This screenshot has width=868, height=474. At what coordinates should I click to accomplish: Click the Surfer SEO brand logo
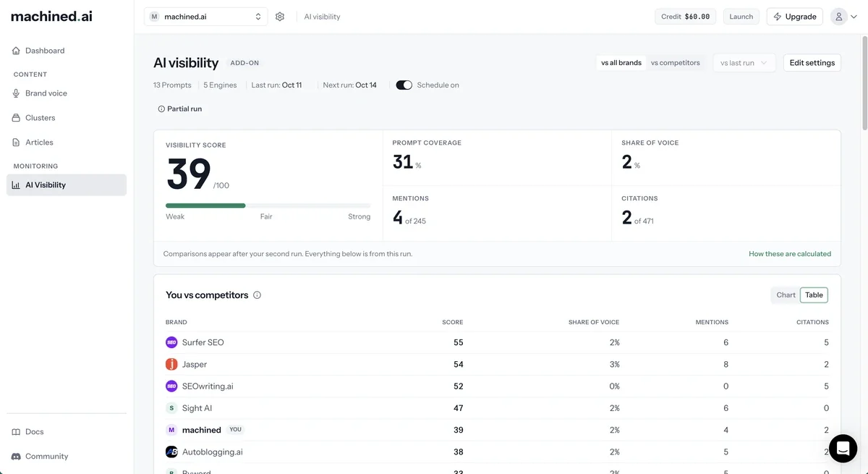tap(171, 342)
